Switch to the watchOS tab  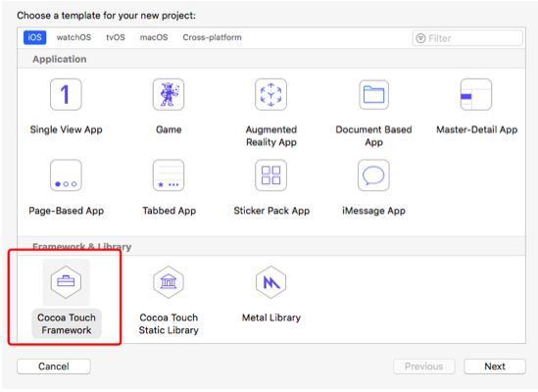pyautogui.click(x=73, y=37)
